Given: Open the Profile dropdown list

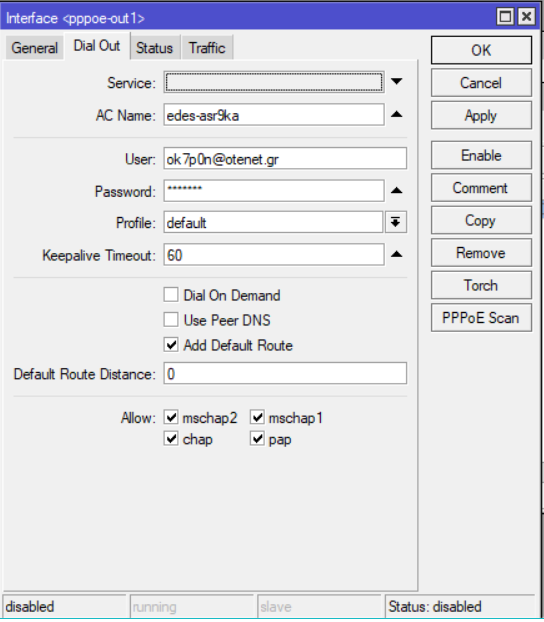Looking at the screenshot, I should tap(396, 222).
